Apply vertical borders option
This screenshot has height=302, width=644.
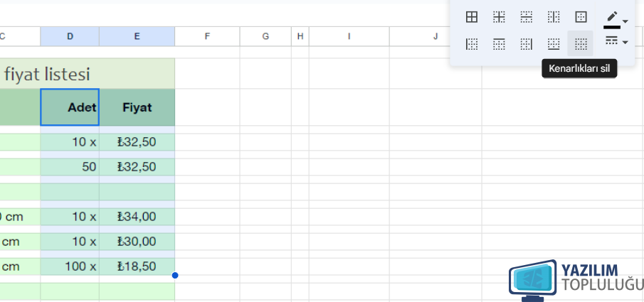pos(554,17)
